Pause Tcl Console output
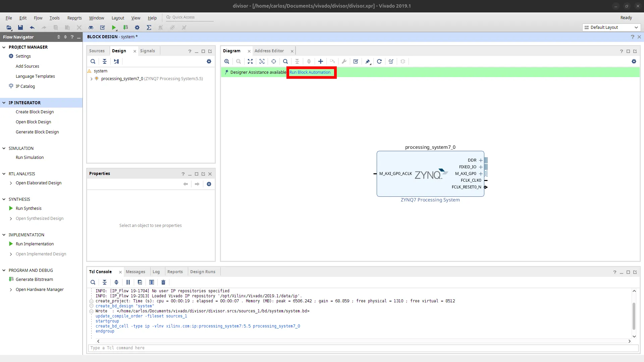The height and width of the screenshot is (362, 644). coord(128,282)
